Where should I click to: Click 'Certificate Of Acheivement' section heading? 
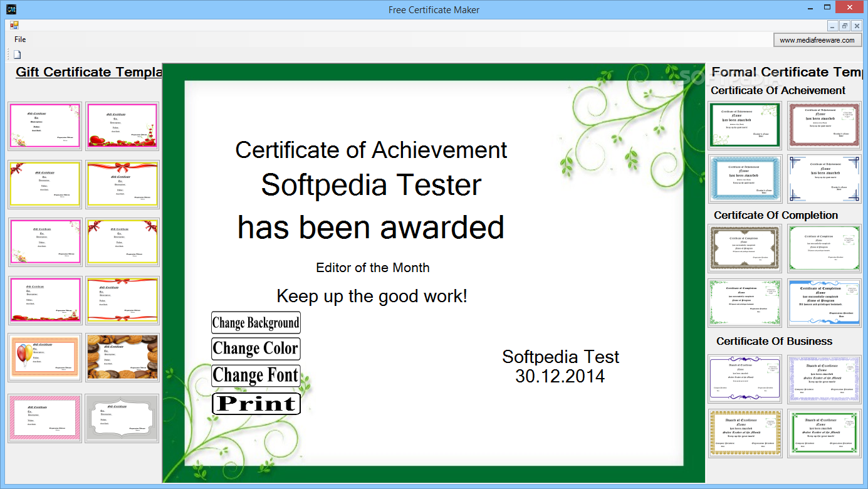pos(778,91)
